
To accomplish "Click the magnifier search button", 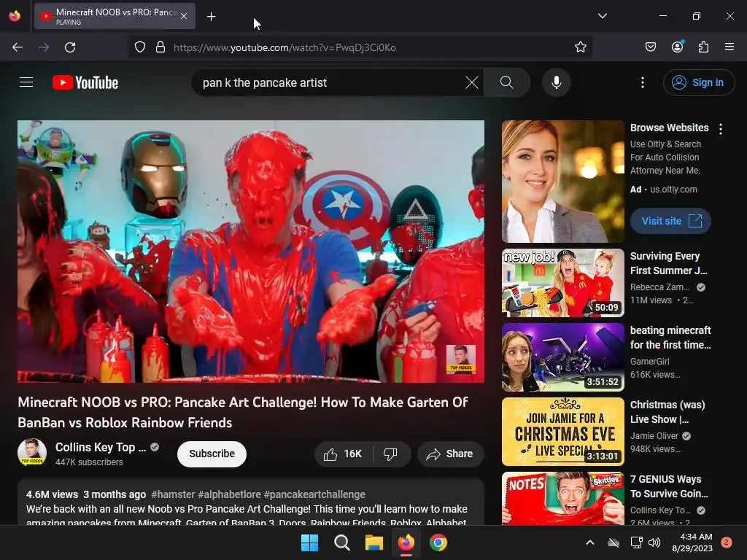I will 507,82.
